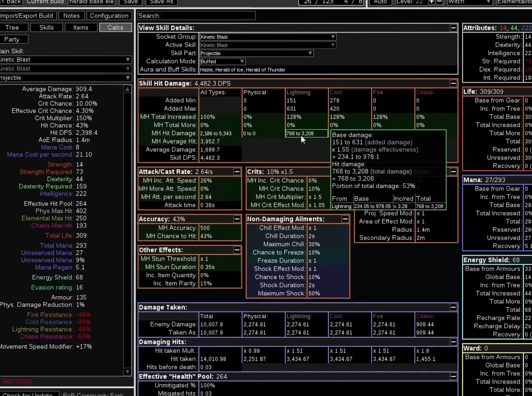Collapse the Effective Health Pool section
532x396 pixels.
[x=453, y=376]
